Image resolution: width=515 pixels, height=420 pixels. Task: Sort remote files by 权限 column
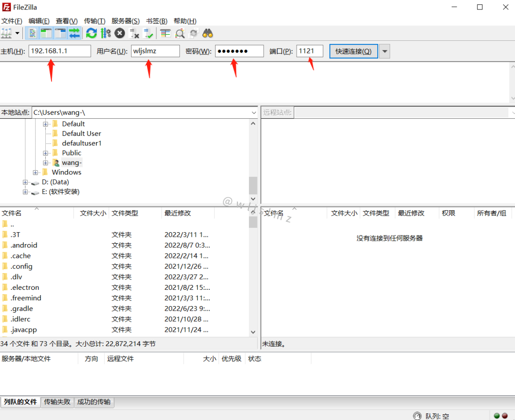[456, 213]
